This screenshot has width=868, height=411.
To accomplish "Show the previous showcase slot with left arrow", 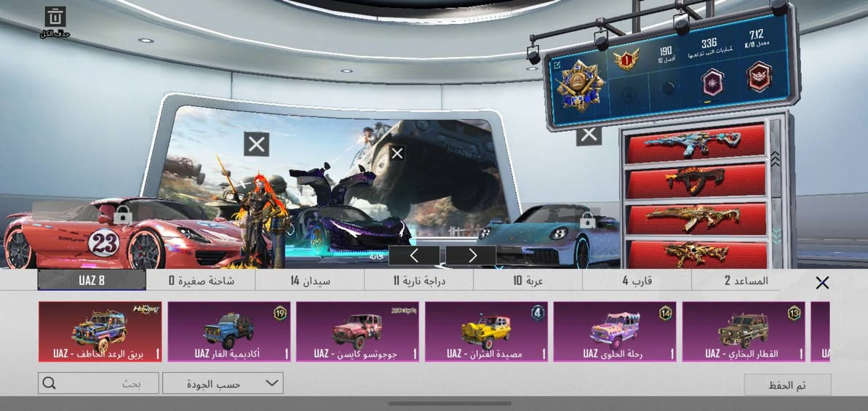I will (x=414, y=255).
